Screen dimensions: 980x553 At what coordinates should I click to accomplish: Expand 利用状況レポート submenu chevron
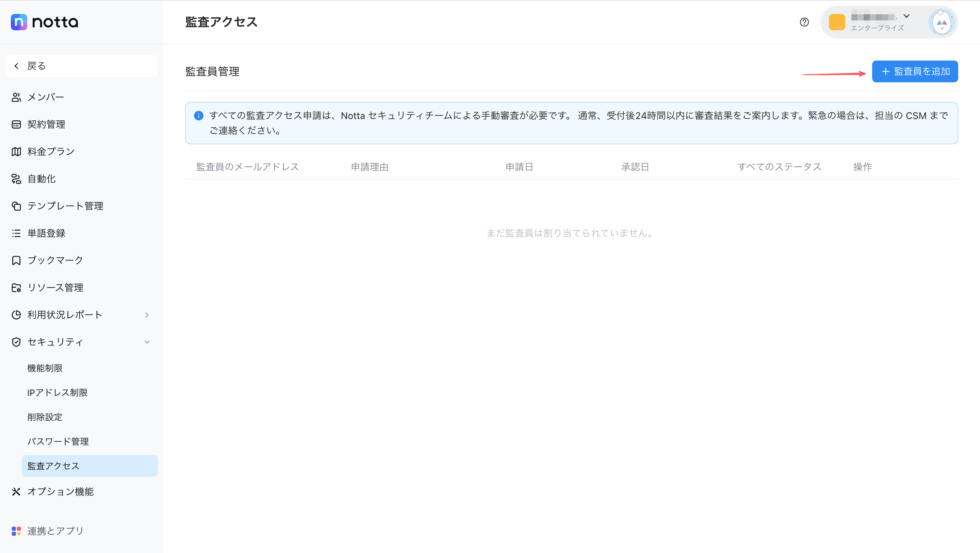147,315
